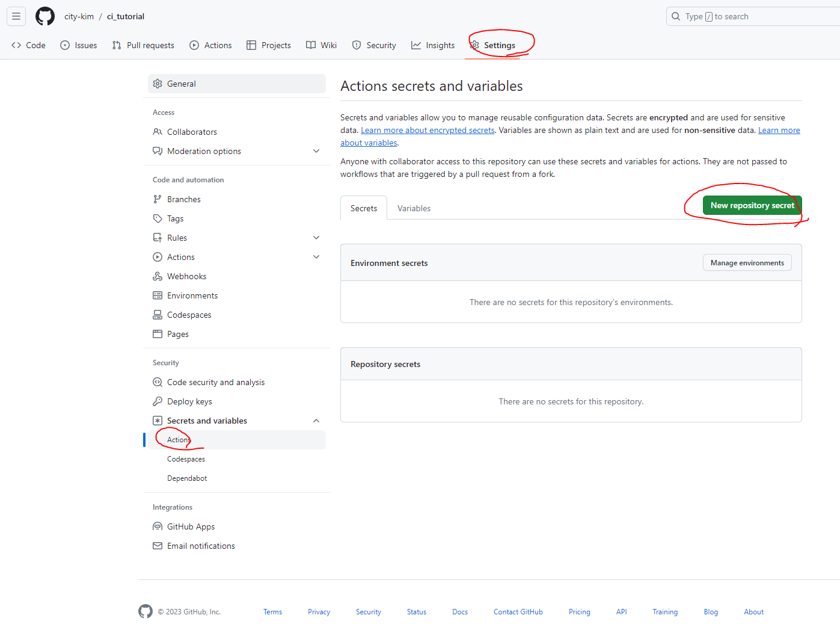Screen dimensions: 840x636
Task: Click the Collaborators people icon
Action: [158, 132]
